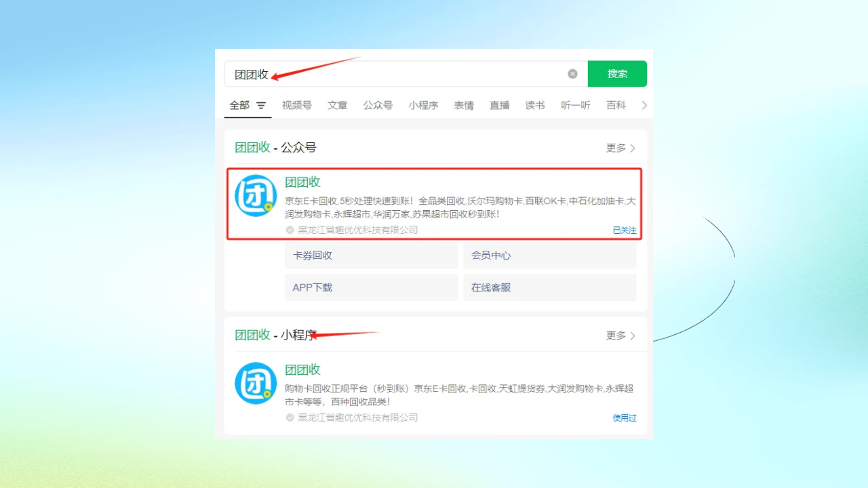Clear the search box with the X icon

(572, 74)
